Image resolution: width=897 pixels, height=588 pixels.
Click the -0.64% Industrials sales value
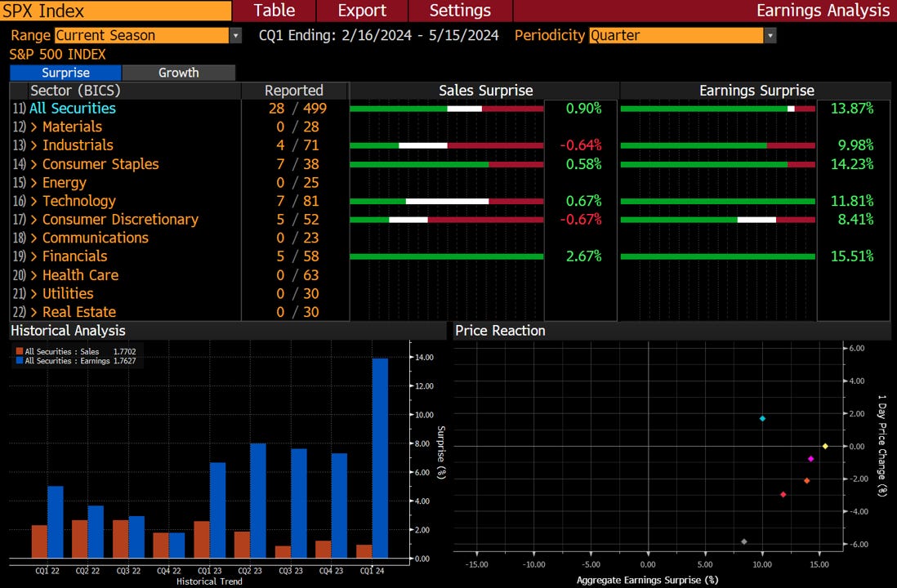(581, 145)
